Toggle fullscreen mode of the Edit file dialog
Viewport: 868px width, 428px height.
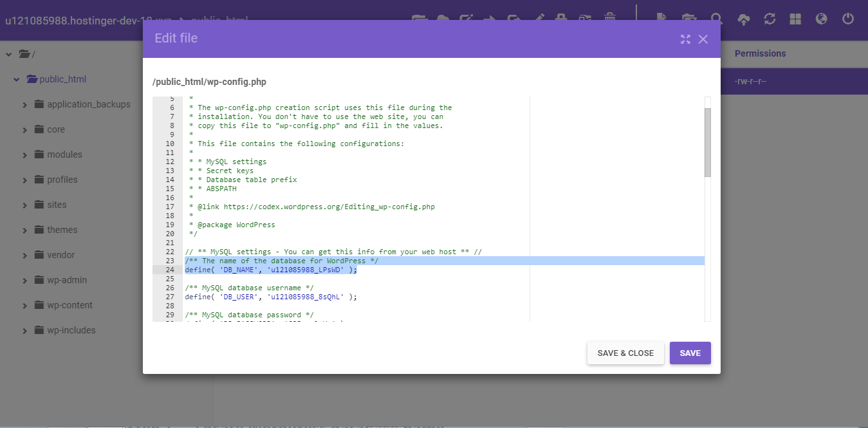pyautogui.click(x=685, y=39)
